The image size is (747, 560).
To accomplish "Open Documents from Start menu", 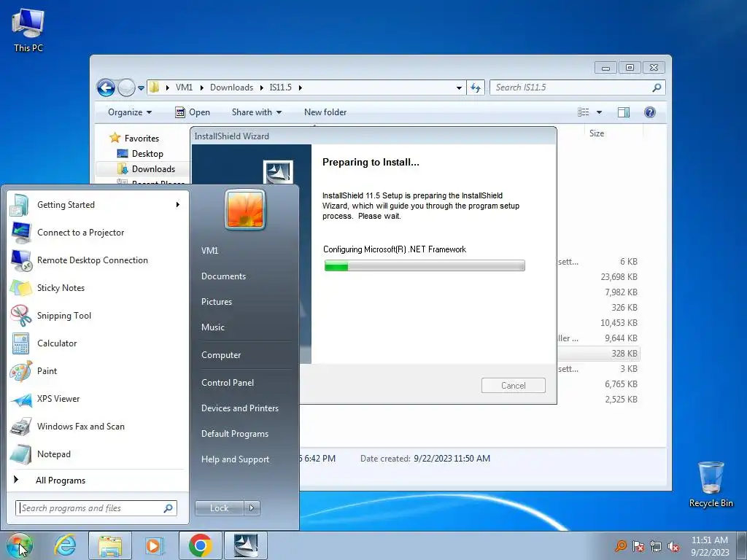I will tap(223, 276).
